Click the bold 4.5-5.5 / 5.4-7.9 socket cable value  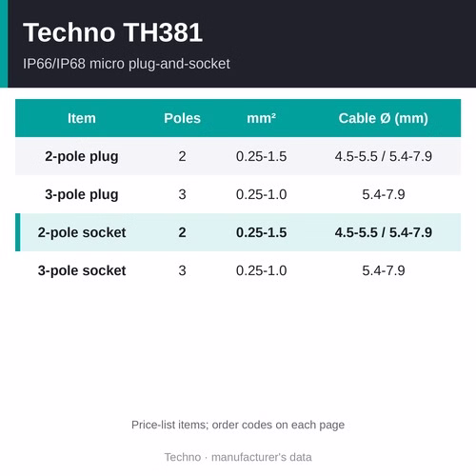coord(384,232)
